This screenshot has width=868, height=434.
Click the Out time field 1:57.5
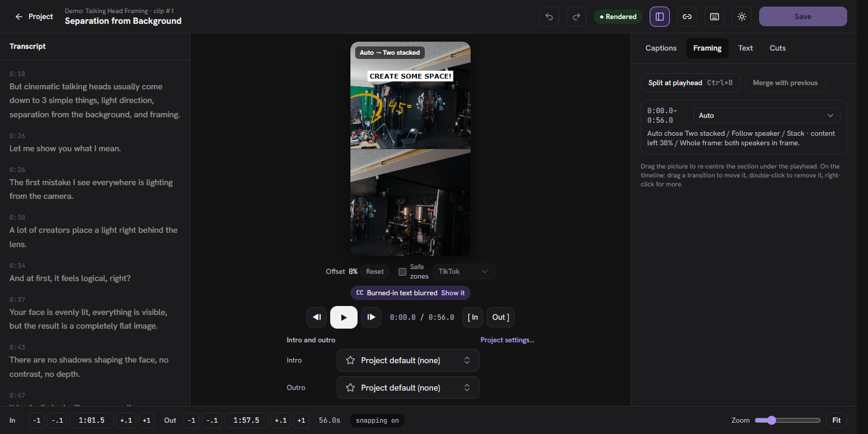[246, 420]
